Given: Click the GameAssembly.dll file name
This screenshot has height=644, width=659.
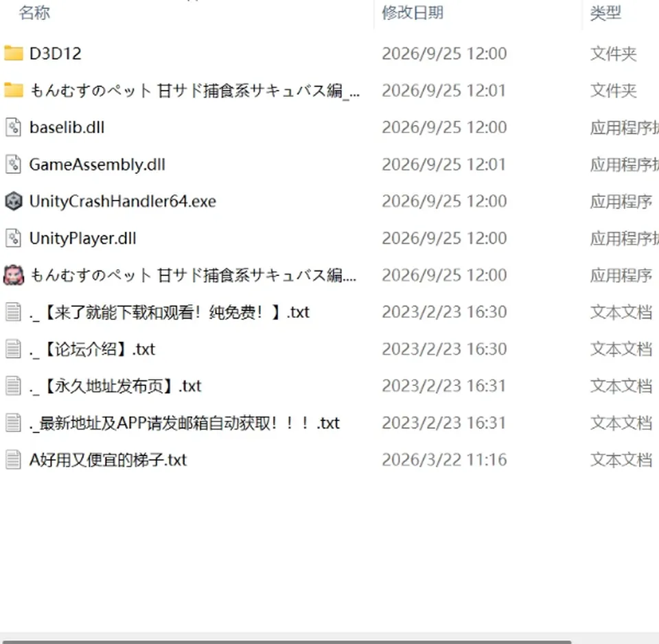Looking at the screenshot, I should (97, 164).
